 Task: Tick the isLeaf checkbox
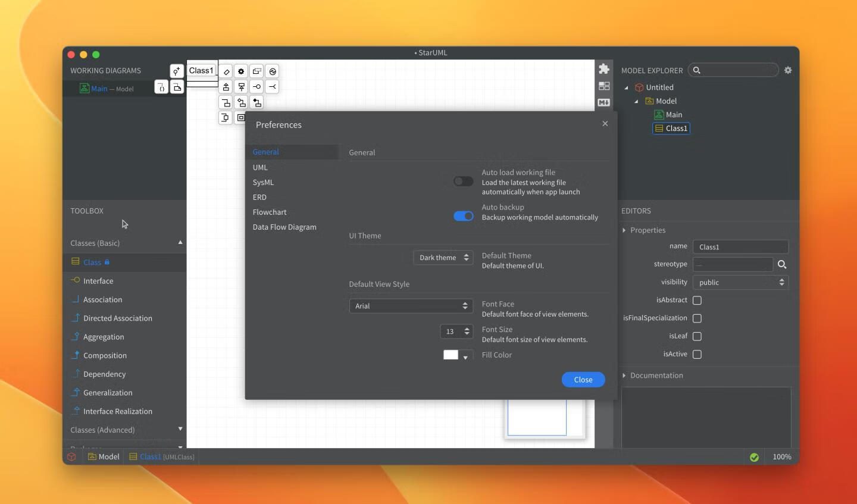(697, 336)
